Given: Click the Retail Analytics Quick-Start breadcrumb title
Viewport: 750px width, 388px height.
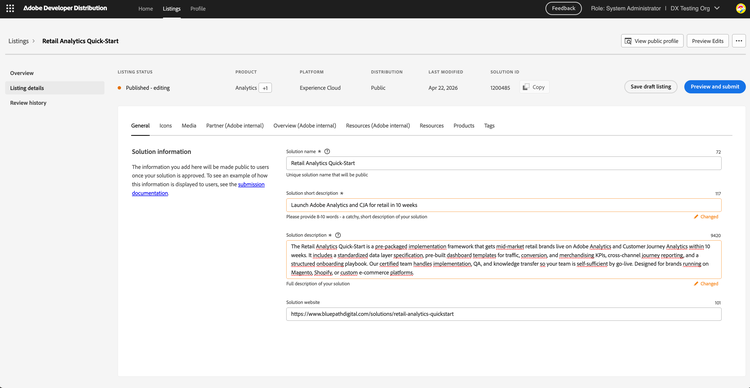Looking at the screenshot, I should point(80,41).
